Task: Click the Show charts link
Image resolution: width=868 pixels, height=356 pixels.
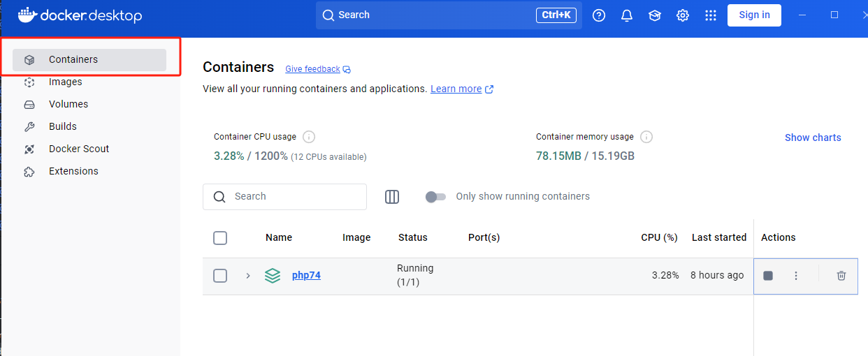Action: click(813, 138)
